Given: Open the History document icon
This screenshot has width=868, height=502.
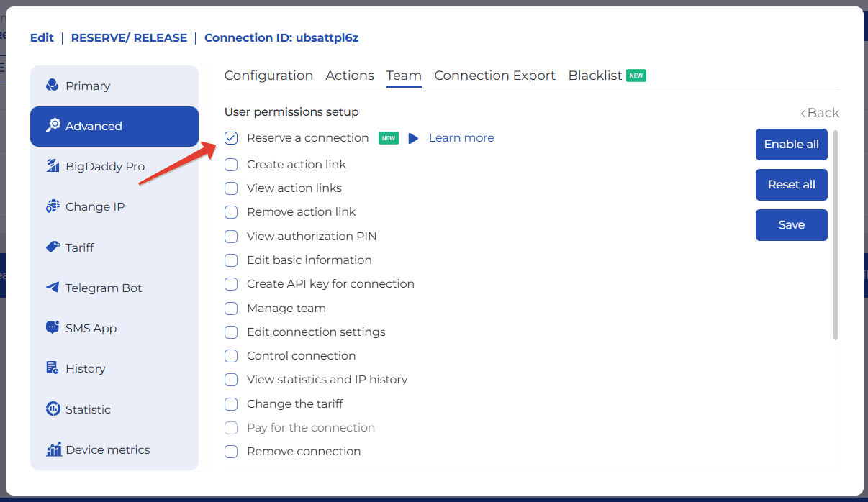Looking at the screenshot, I should coord(53,368).
